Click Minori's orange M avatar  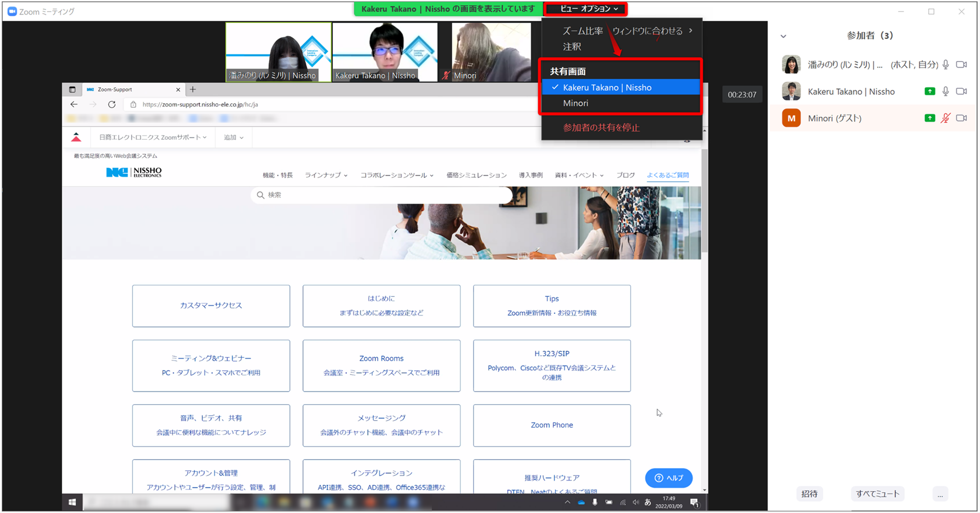[791, 118]
